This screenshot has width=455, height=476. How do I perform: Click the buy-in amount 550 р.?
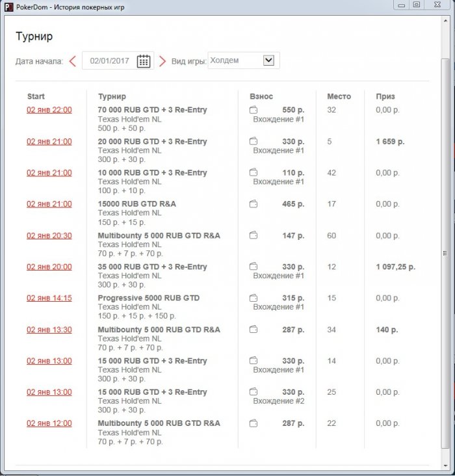[x=293, y=110]
